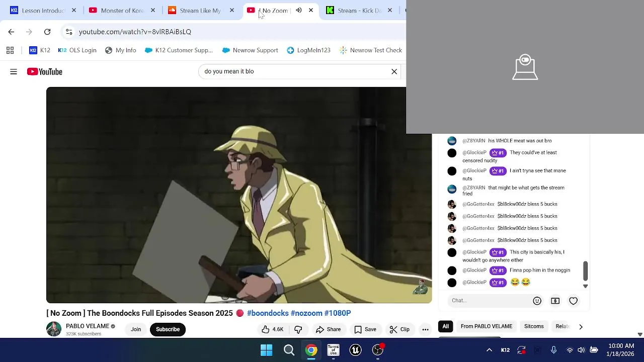Subscribe to PABLO VELAME
The width and height of the screenshot is (644, 362).
coord(168,329)
